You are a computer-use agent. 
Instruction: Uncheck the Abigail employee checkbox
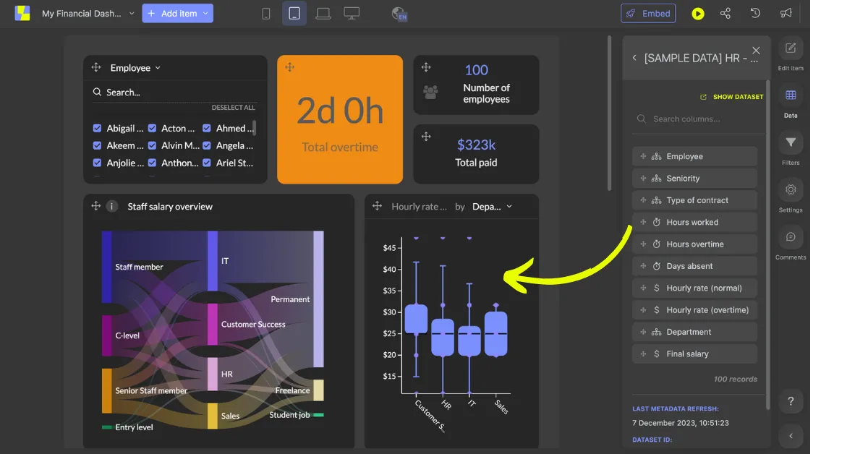pyautogui.click(x=97, y=128)
